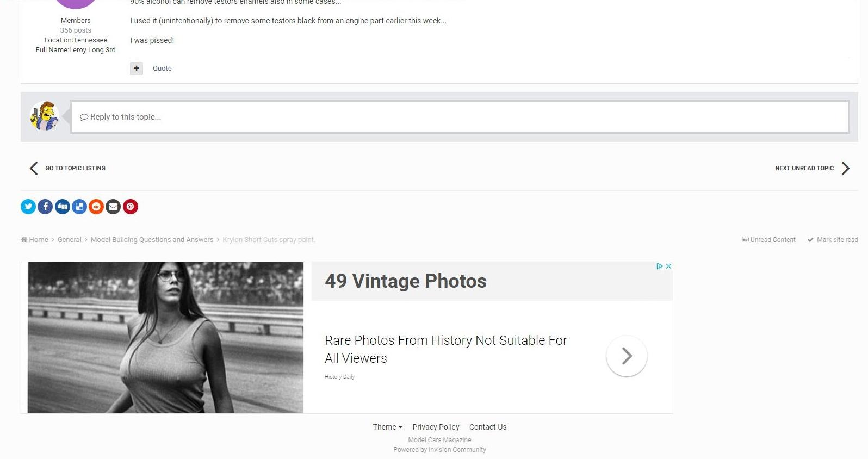
Task: Click the ad's next arrow button
Action: (627, 356)
